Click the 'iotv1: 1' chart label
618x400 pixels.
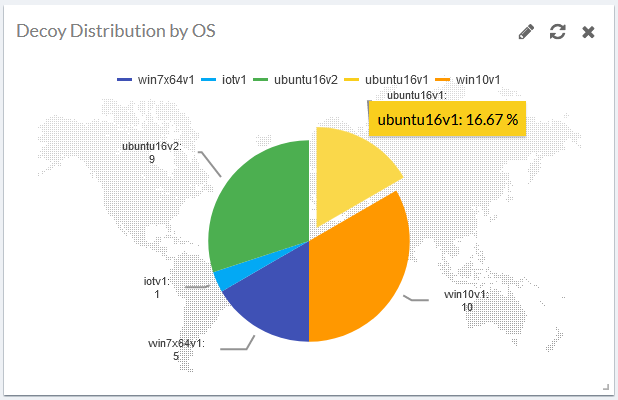pyautogui.click(x=156, y=287)
